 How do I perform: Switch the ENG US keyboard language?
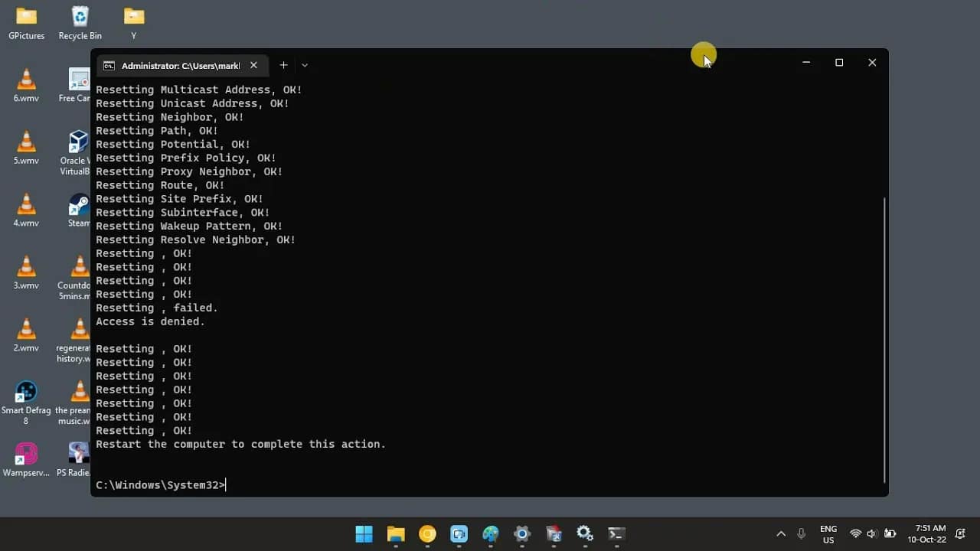[x=828, y=533]
